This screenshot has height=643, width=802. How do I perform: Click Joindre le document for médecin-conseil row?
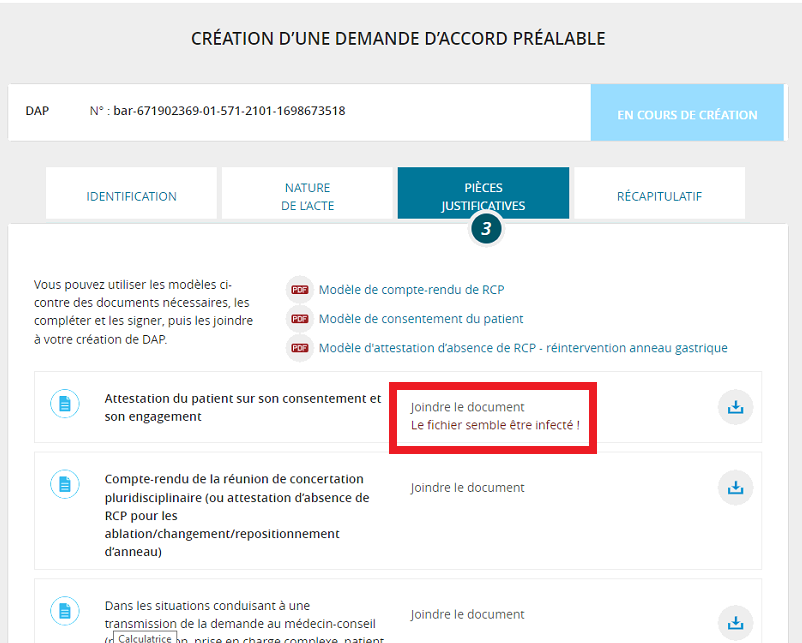(x=467, y=614)
